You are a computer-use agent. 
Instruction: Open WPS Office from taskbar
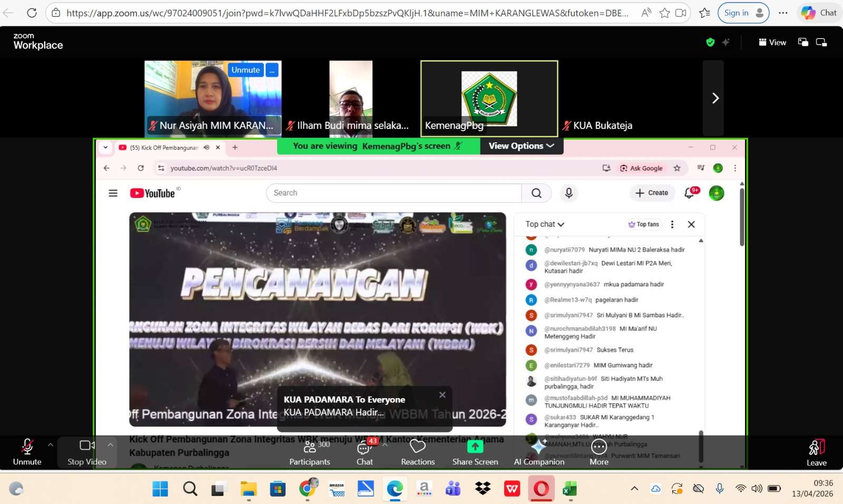tap(512, 489)
